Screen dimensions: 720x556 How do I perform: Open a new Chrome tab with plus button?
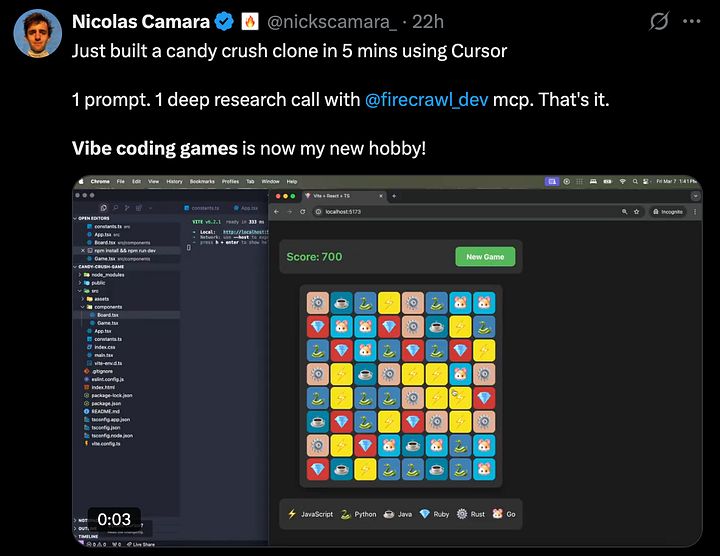tap(394, 196)
